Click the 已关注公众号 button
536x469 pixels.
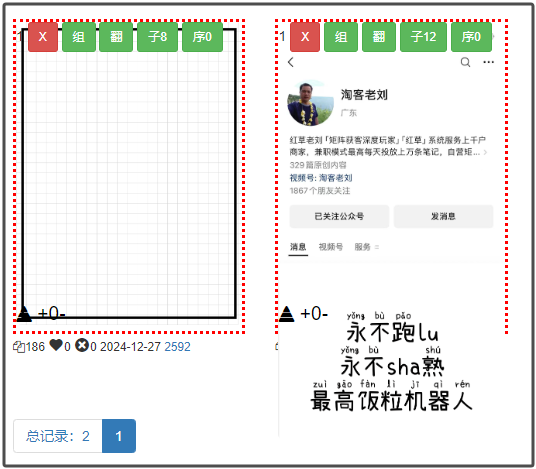click(339, 216)
